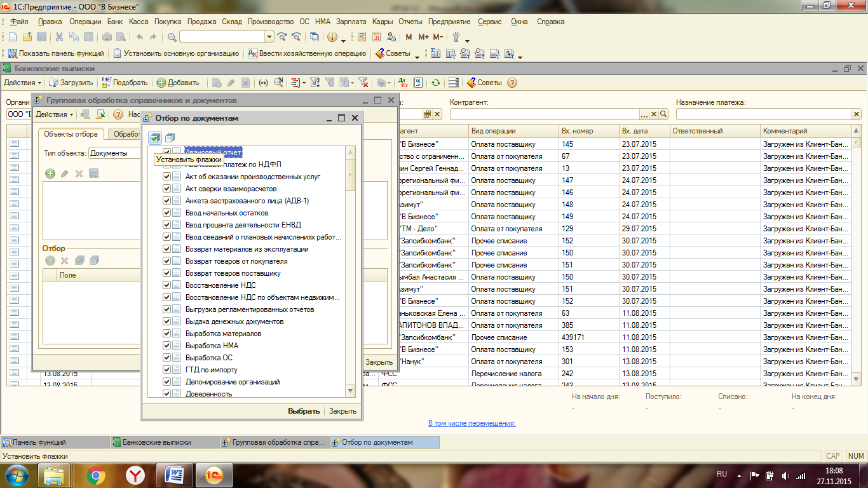
Task: Expand the search box dropdown in main toolbar
Action: (x=269, y=37)
